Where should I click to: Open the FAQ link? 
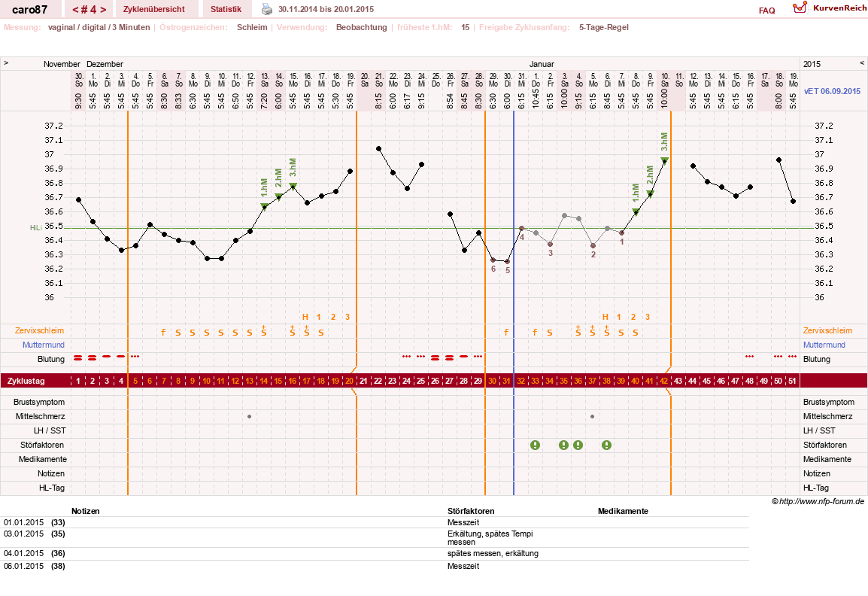pos(766,11)
